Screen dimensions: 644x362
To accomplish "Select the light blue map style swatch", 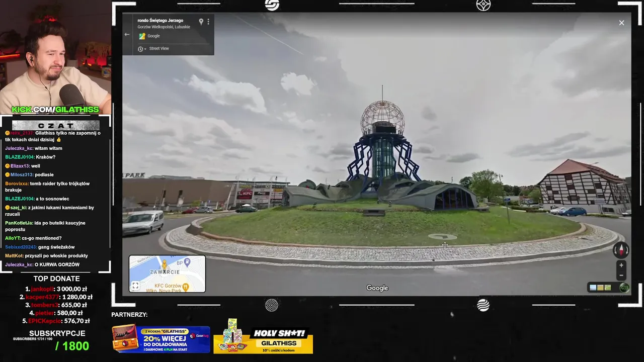I will point(593,288).
